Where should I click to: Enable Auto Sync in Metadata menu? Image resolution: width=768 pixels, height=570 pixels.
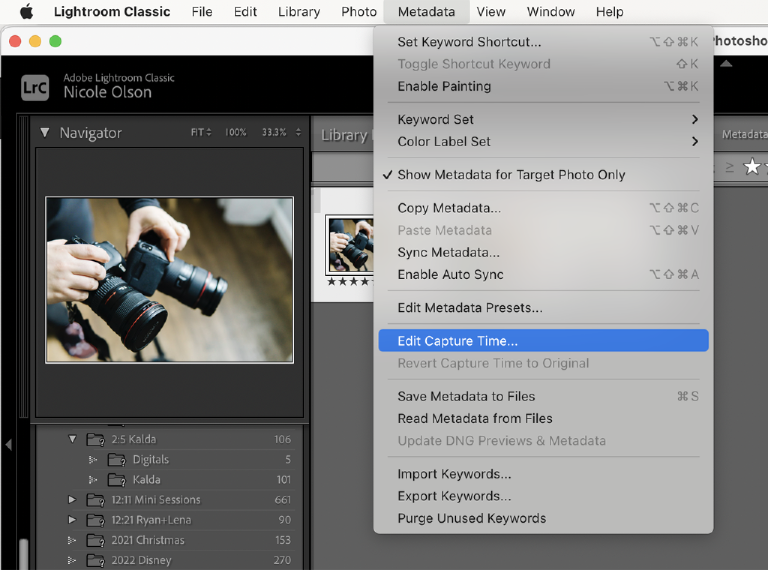tap(450, 275)
